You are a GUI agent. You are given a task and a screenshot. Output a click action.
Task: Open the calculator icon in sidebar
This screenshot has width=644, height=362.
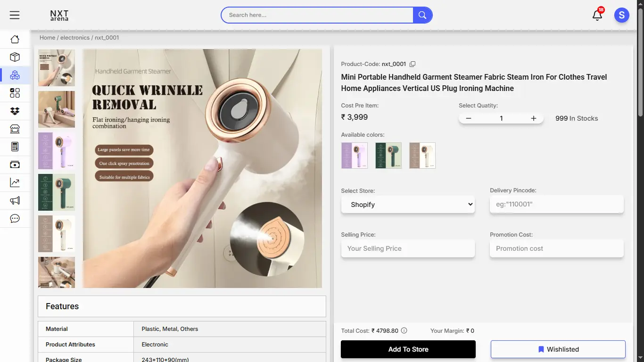[x=15, y=147]
